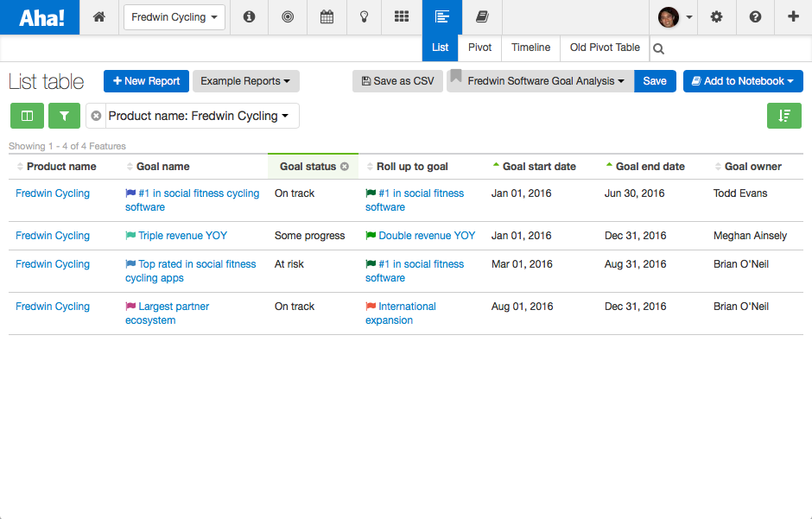Image resolution: width=812 pixels, height=519 pixels.
Task: Open the Double revenue YOY roll-up goal
Action: [x=427, y=236]
